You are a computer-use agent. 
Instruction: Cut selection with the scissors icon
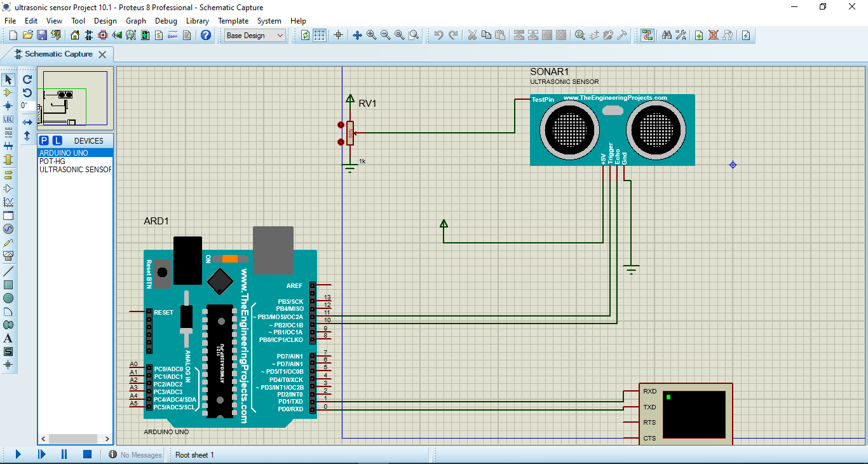click(472, 36)
